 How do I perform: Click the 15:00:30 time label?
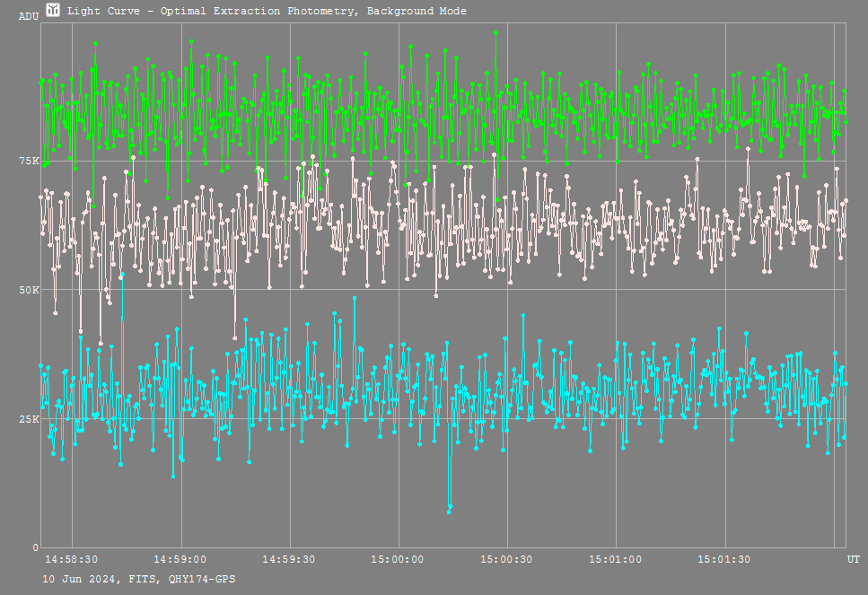[506, 560]
